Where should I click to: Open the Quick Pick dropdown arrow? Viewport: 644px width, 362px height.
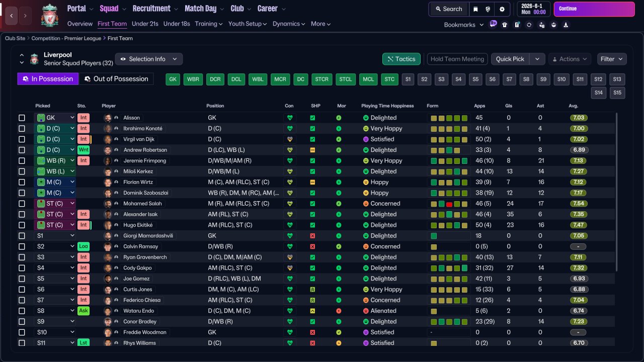point(538,59)
